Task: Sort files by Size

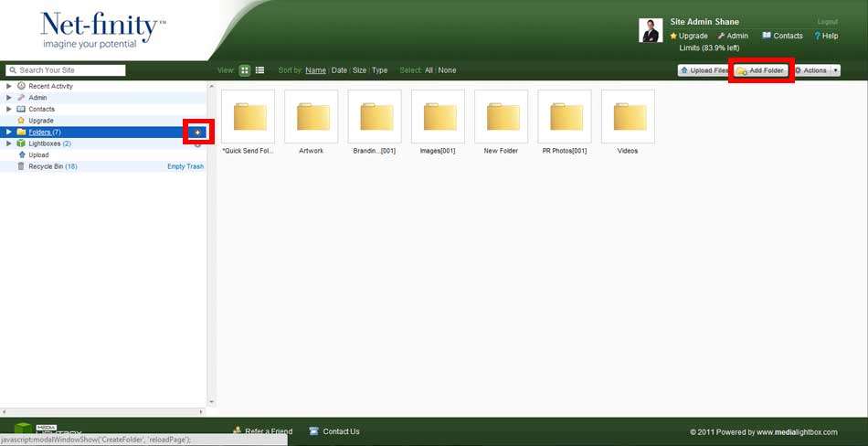Action: 360,70
